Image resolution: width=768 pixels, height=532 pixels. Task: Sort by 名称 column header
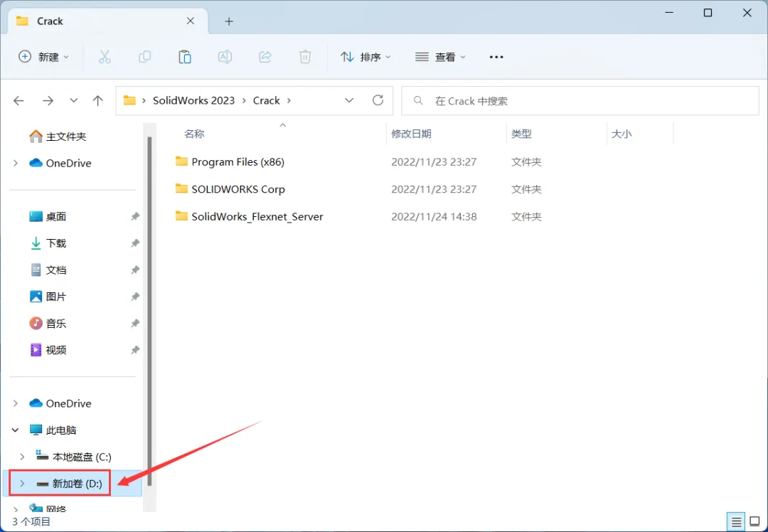[194, 134]
